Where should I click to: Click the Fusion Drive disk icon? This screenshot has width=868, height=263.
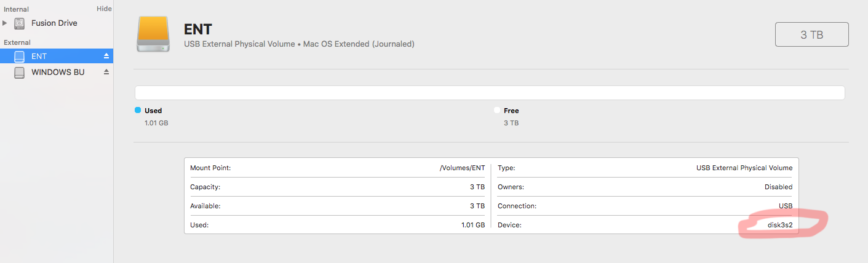pos(20,23)
